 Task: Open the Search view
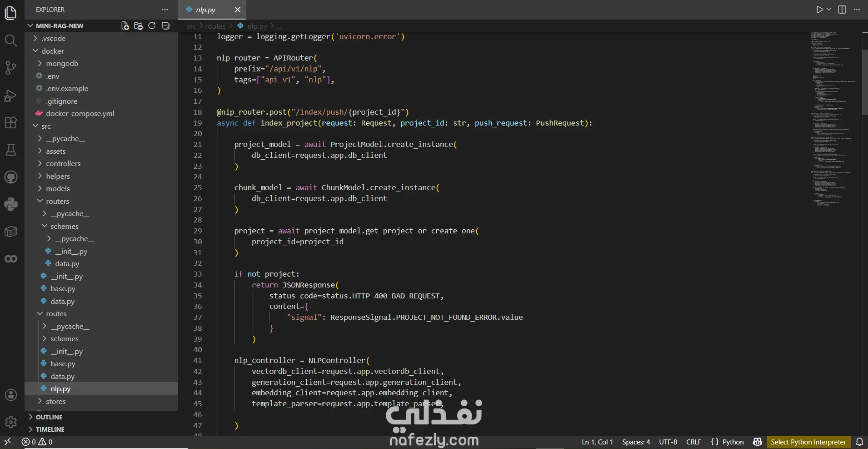(x=10, y=40)
